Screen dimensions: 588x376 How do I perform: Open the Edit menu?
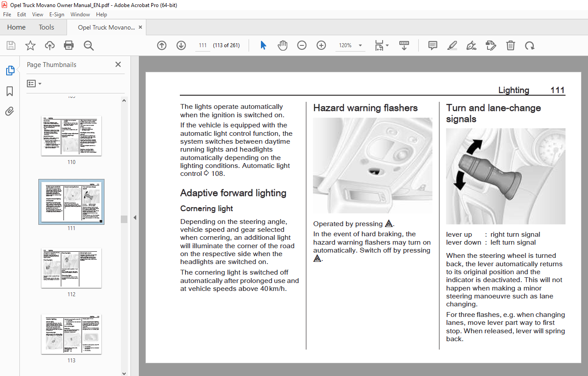tap(22, 15)
